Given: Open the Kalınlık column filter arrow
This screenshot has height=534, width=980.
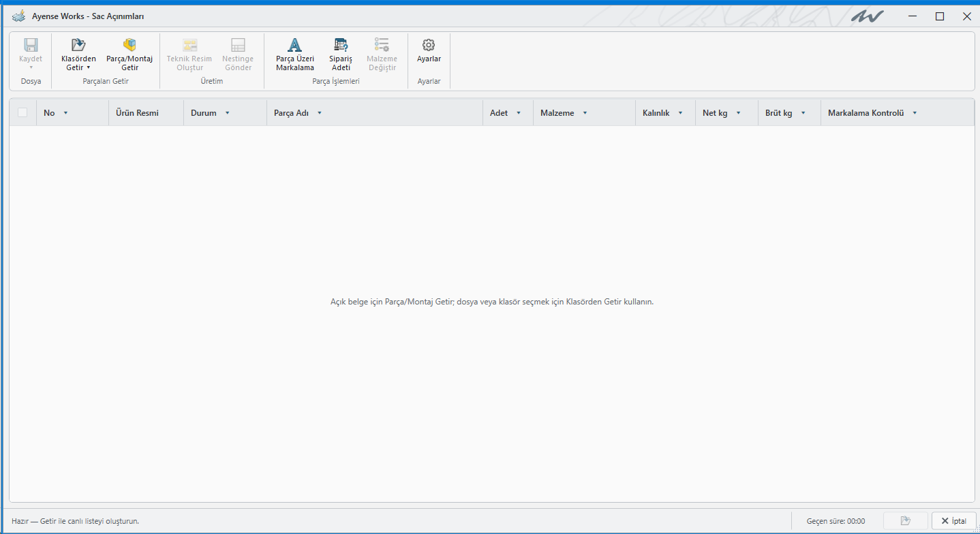Looking at the screenshot, I should [x=680, y=113].
